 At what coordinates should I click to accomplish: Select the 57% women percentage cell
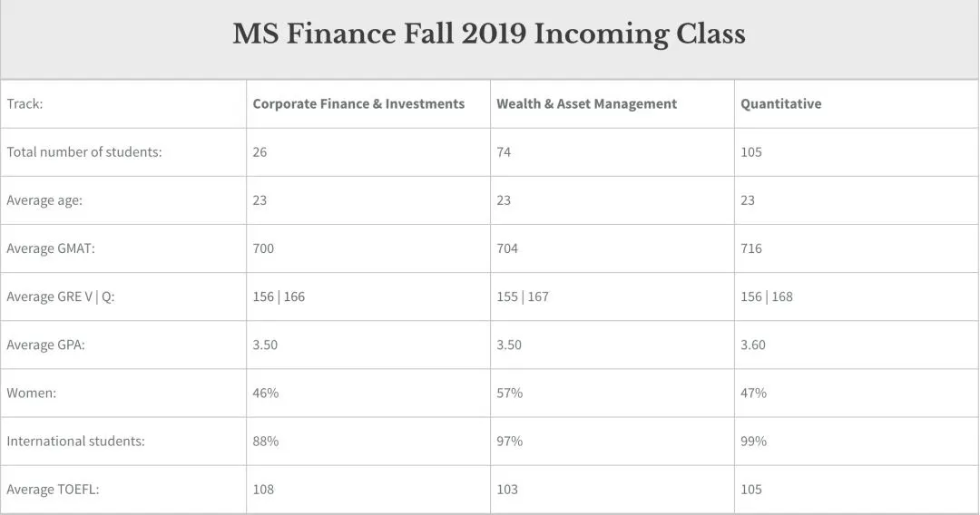pyautogui.click(x=509, y=393)
